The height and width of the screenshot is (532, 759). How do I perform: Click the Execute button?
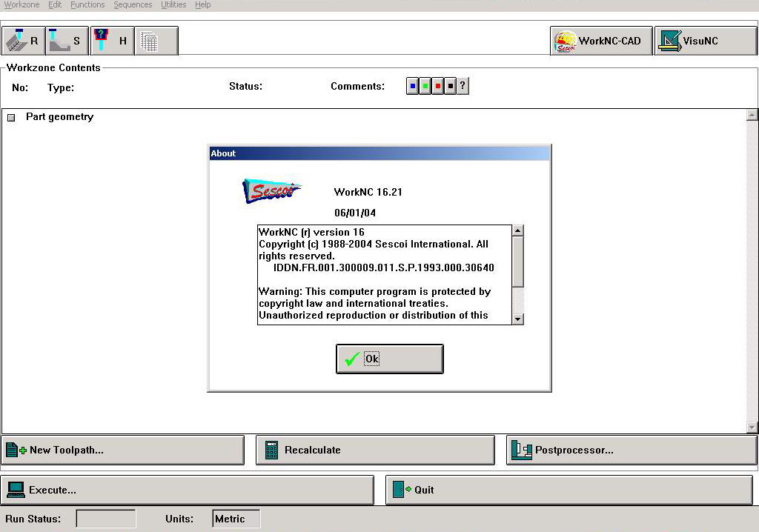188,490
